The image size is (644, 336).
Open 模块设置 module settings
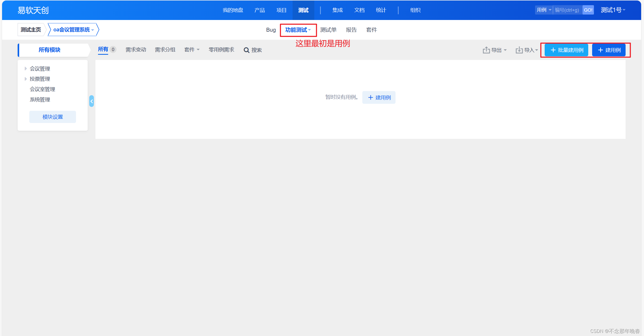pos(53,117)
